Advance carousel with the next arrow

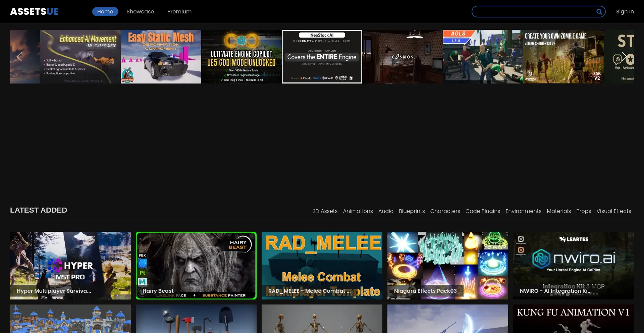(625, 57)
